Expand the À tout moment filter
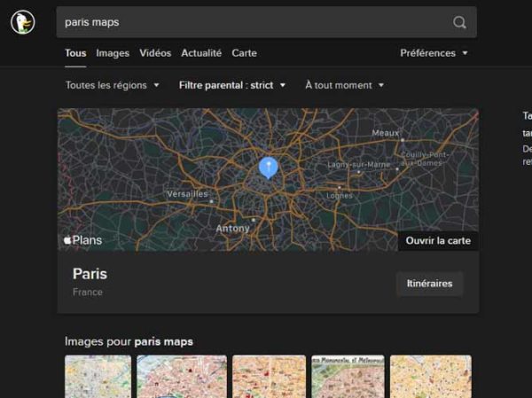 click(x=344, y=85)
